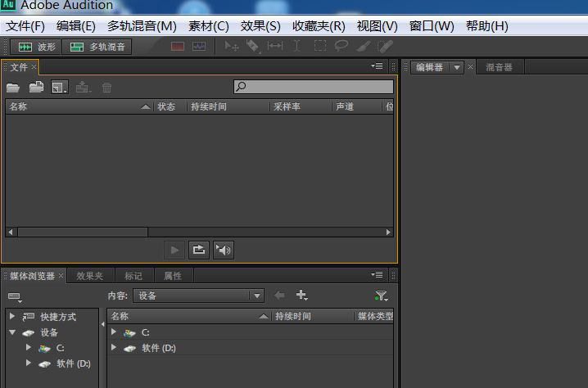Toggle the spectral pitch display icon
588x388 pixels.
(199, 46)
